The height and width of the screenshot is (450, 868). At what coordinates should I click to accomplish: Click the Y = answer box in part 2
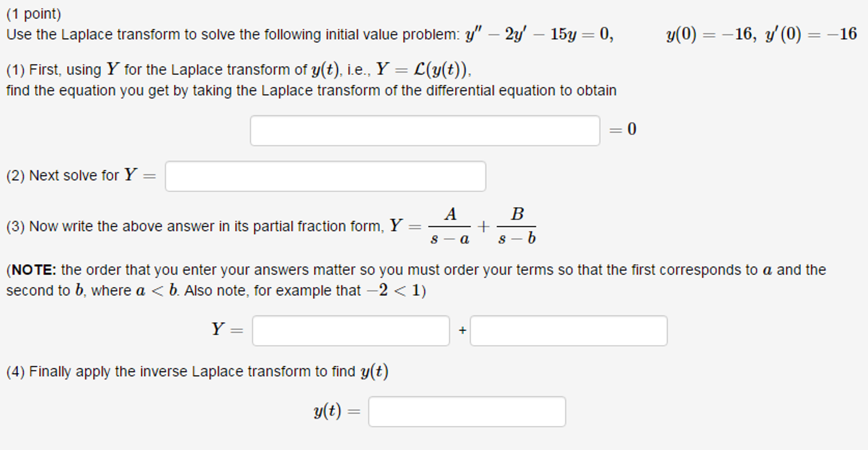pyautogui.click(x=326, y=176)
